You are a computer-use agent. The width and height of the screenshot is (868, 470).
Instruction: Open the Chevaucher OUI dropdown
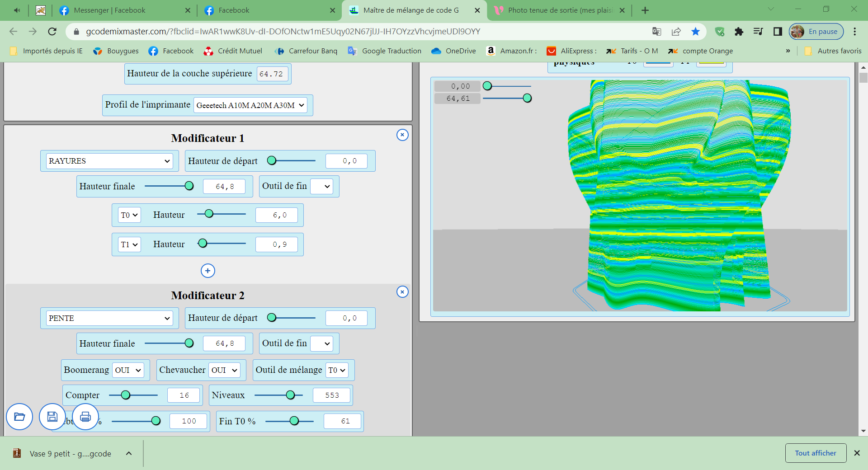224,370
